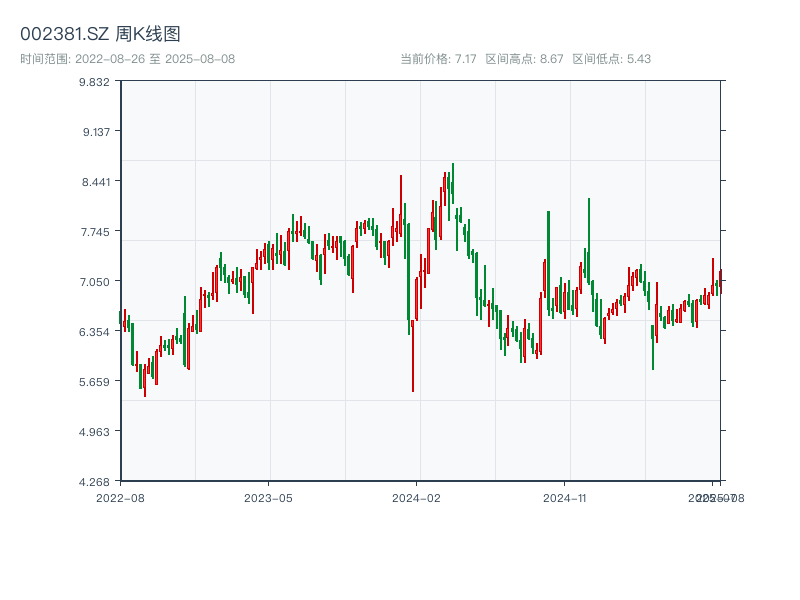The height and width of the screenshot is (600, 800).
Task: Click the green candle at the period high
Action: [452, 185]
